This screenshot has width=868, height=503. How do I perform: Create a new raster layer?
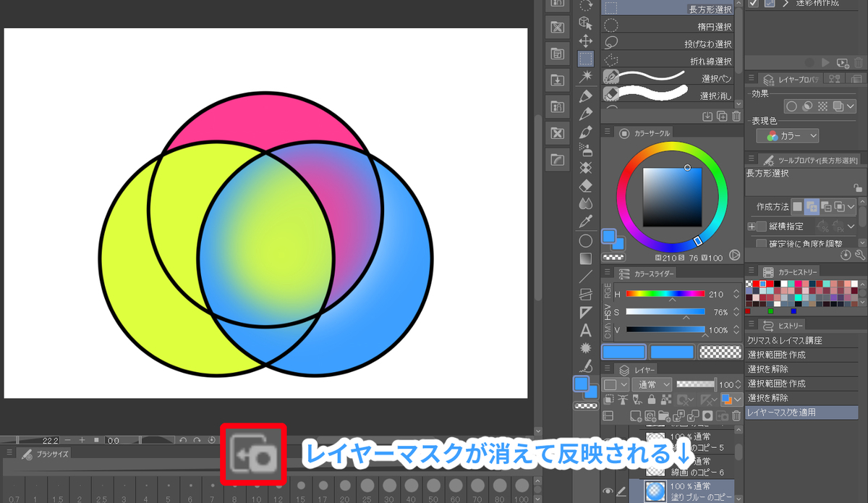[x=636, y=415]
